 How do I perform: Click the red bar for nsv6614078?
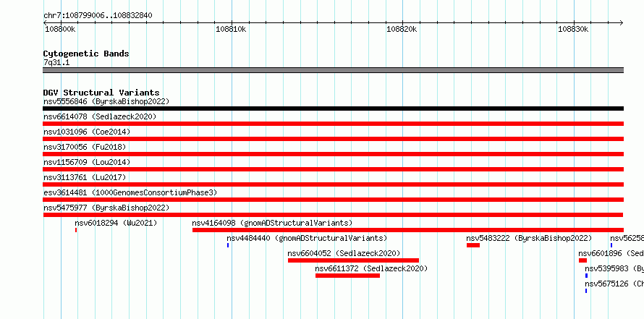coord(333,124)
